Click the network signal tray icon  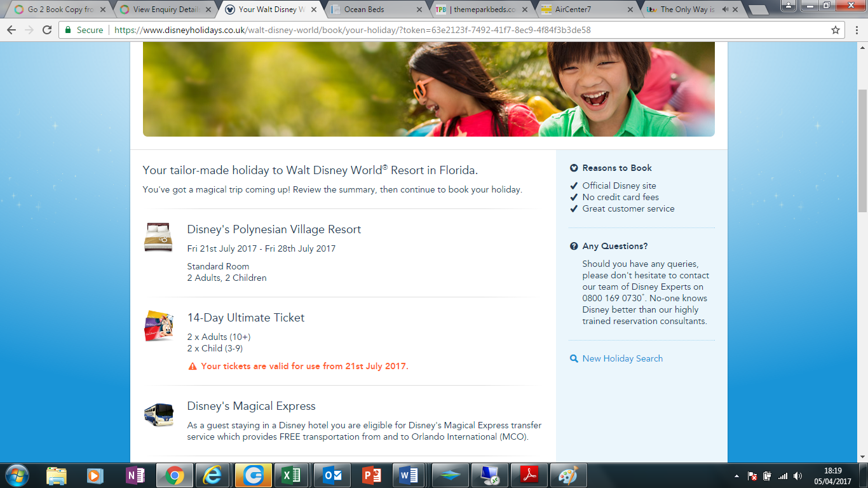click(783, 476)
